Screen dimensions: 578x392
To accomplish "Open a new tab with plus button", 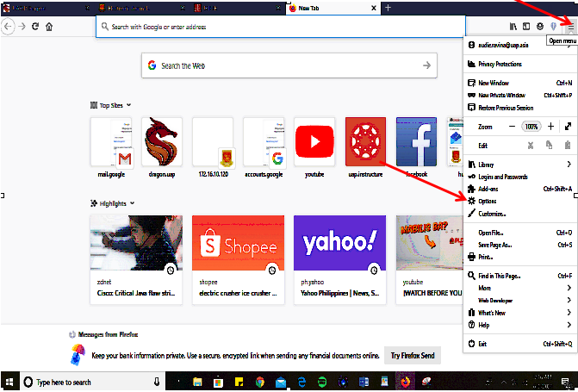I will [388, 8].
